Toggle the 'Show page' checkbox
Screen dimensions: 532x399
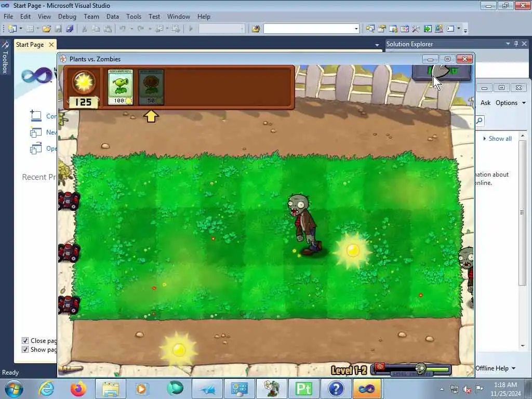[25, 350]
